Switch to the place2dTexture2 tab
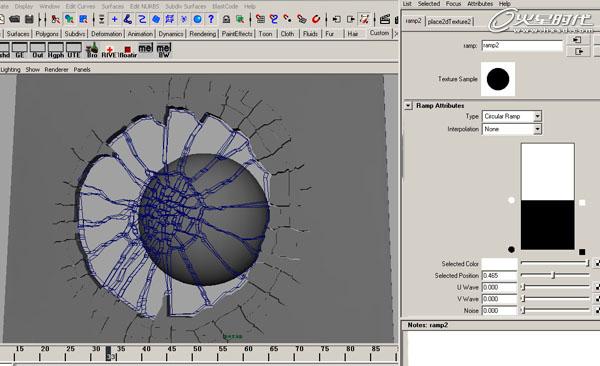Viewport: 600px width, 366px height. click(x=449, y=21)
